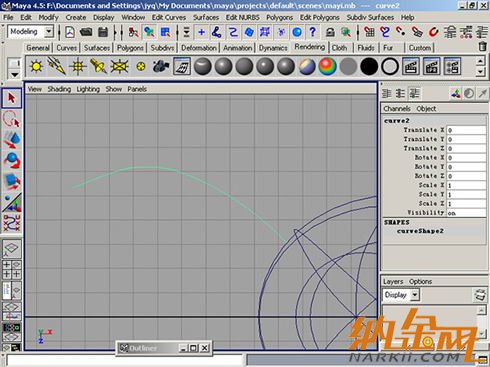Activate the Scale tool
490x367 pixels.
(x=12, y=181)
